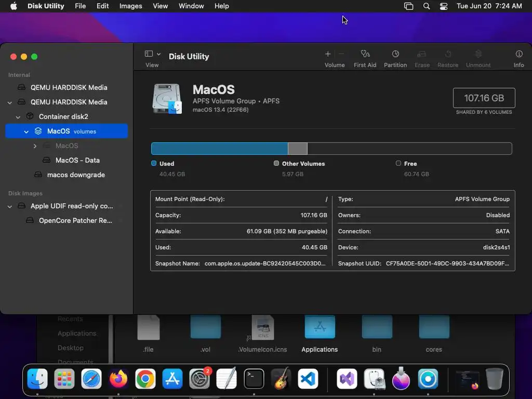The width and height of the screenshot is (532, 399).
Task: Add a new APFS volume with plus icon
Action: coord(328,54)
